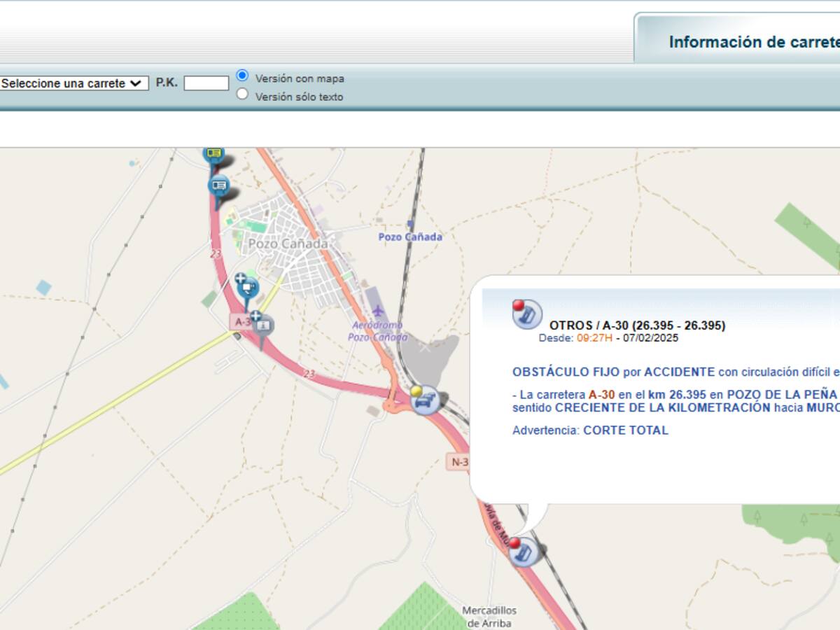Click the traffic congestion marker with yellow dot

425,400
